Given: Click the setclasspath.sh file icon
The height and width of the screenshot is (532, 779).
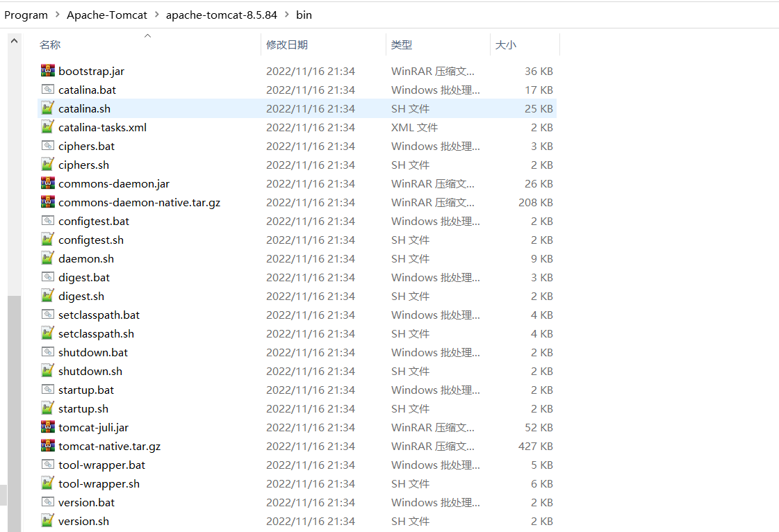Looking at the screenshot, I should (48, 333).
